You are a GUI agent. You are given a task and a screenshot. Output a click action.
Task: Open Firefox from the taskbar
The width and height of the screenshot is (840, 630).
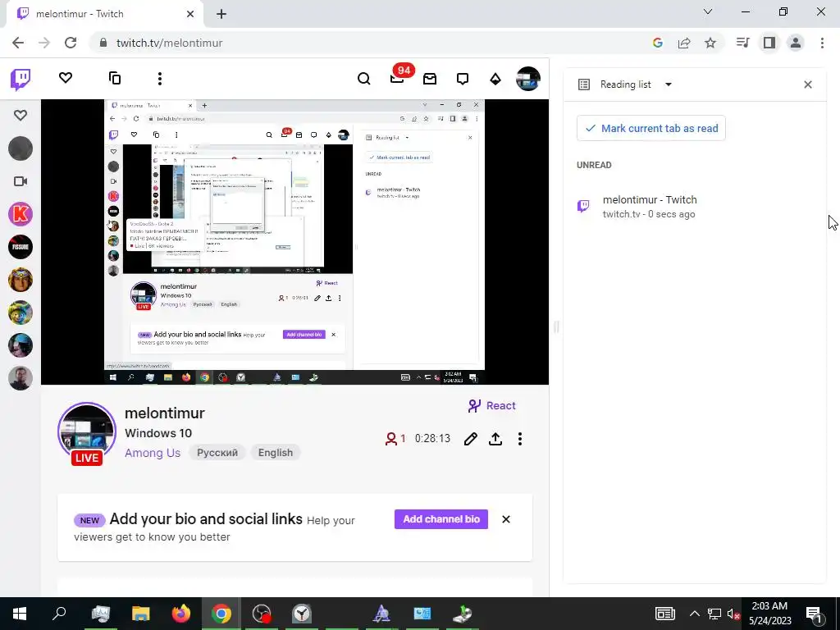point(181,614)
